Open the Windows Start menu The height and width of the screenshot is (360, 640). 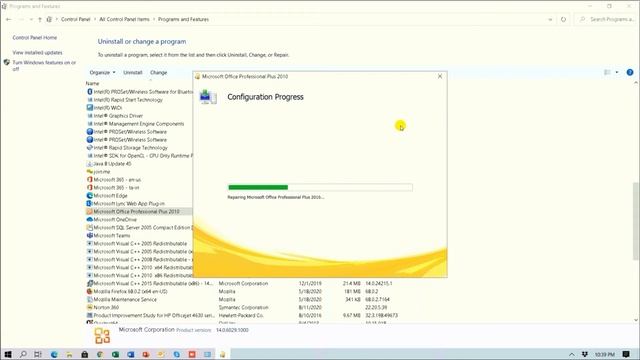(x=7, y=354)
